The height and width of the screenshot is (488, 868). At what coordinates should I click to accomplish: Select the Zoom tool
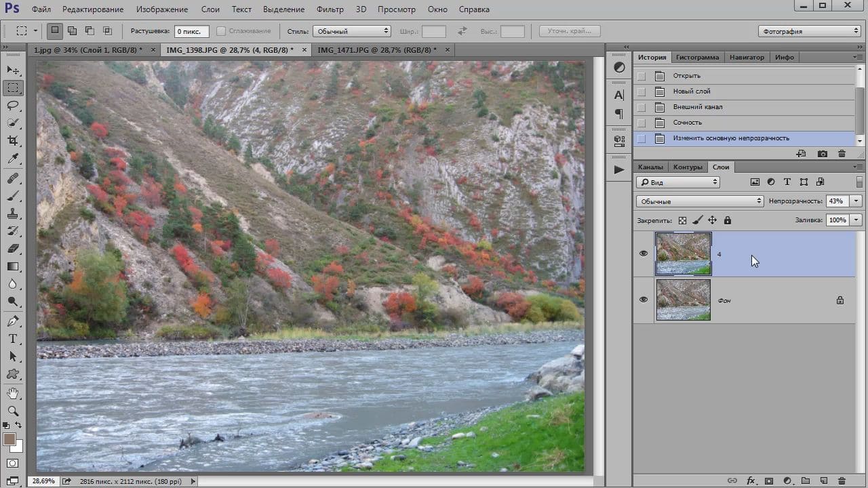click(x=13, y=411)
